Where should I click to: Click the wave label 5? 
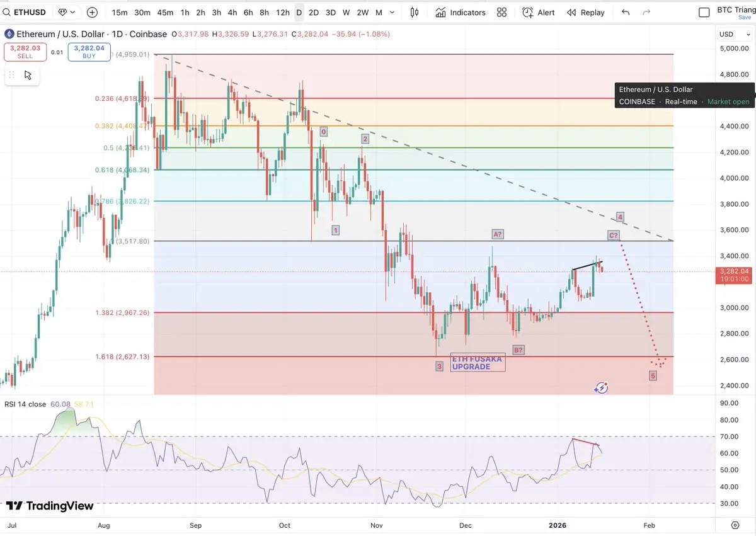pyautogui.click(x=653, y=376)
